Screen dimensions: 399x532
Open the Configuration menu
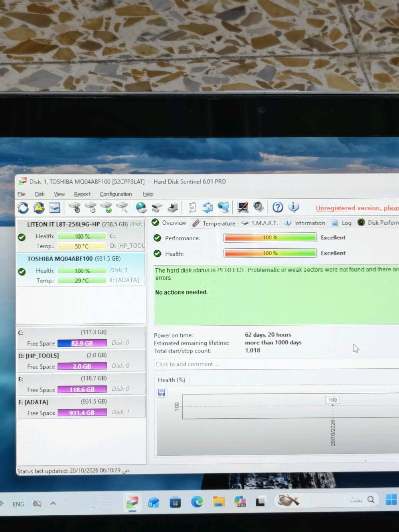pyautogui.click(x=116, y=194)
